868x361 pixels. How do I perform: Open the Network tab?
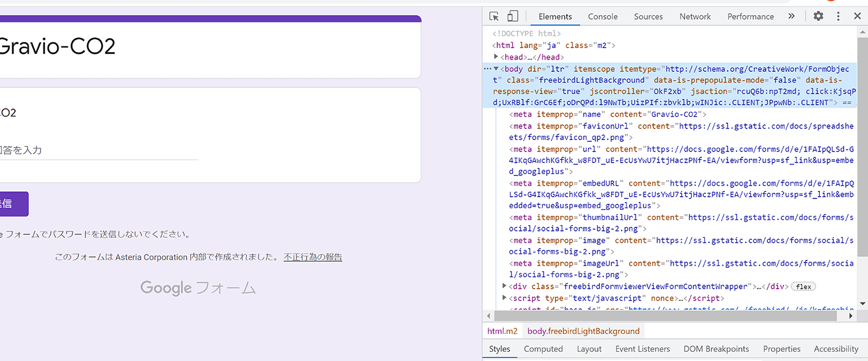695,17
